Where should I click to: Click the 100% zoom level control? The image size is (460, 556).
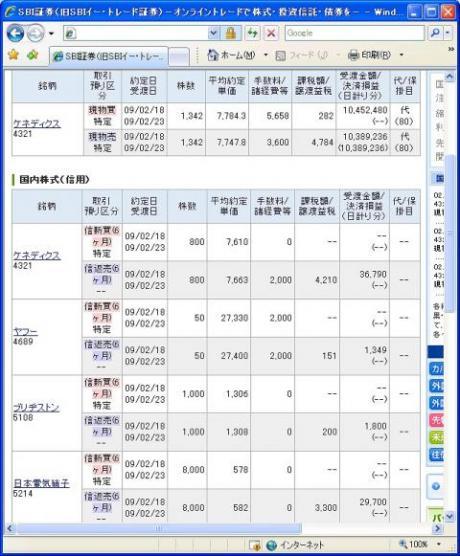click(x=414, y=544)
